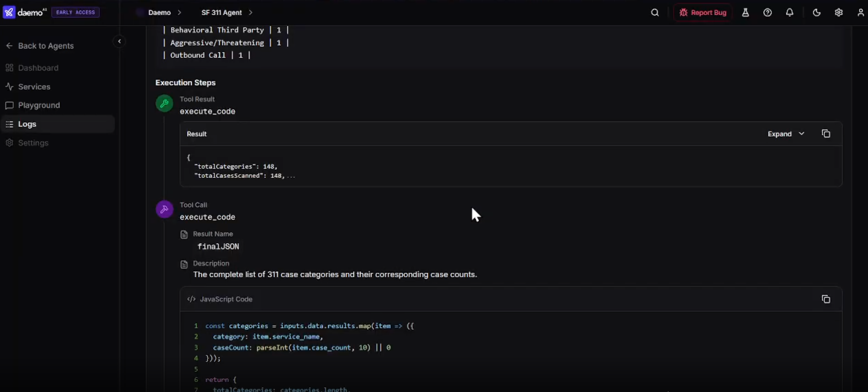The width and height of the screenshot is (868, 392).
Task: Open the user profile icon
Action: 861,12
